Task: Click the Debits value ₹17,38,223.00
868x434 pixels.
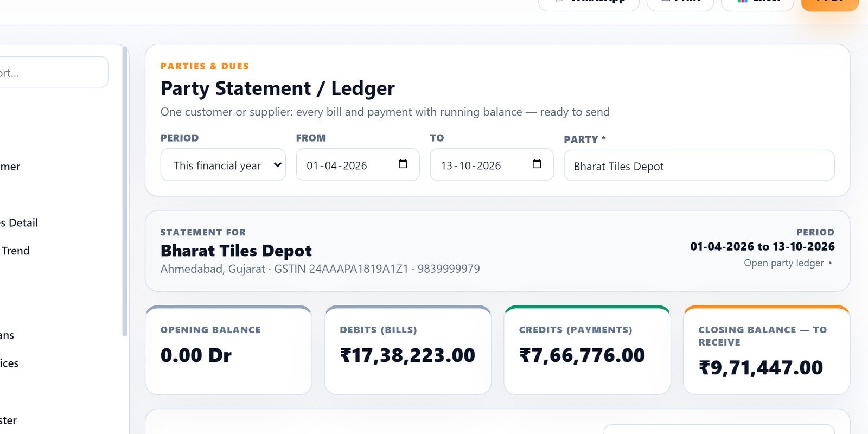Action: coord(407,355)
